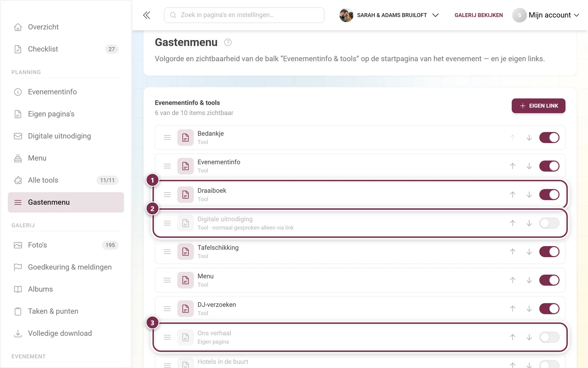This screenshot has width=588, height=368.
Task: Move Menu row down with arrow
Action: [529, 280]
